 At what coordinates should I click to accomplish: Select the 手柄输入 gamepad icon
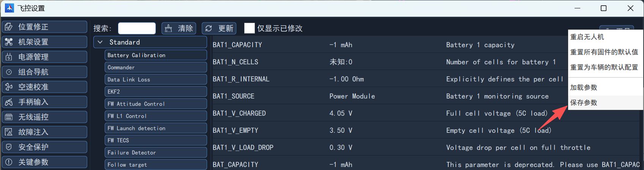coord(9,102)
